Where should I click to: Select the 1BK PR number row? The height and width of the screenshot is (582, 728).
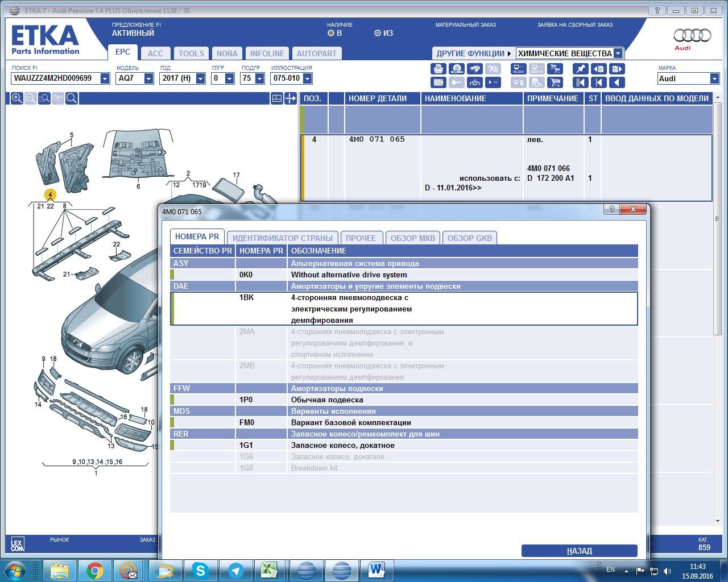coord(404,309)
